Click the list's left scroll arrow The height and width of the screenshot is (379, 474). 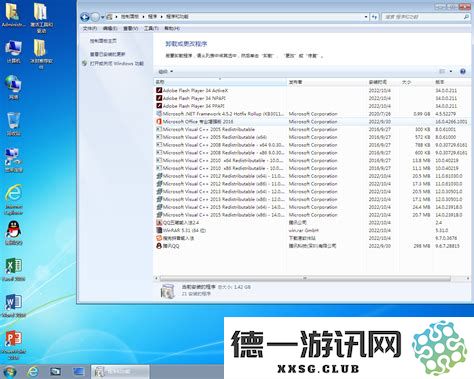tap(156, 278)
